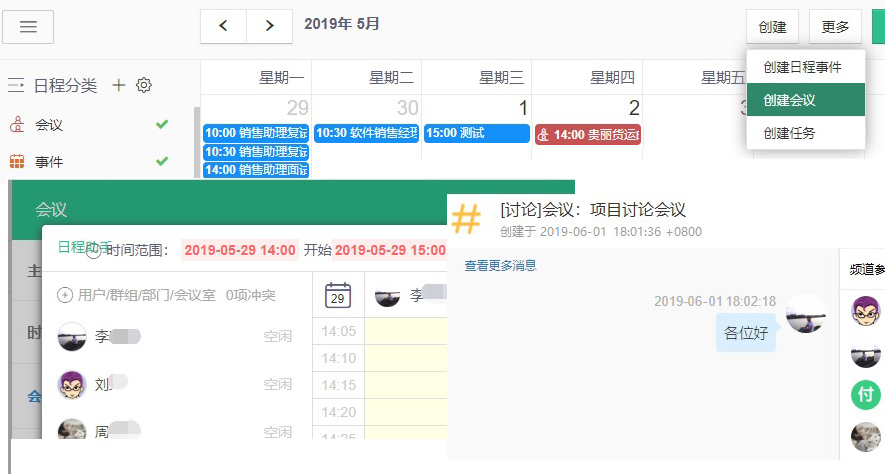The image size is (885, 474).
Task: Open the 创建 dropdown button
Action: 772,26
